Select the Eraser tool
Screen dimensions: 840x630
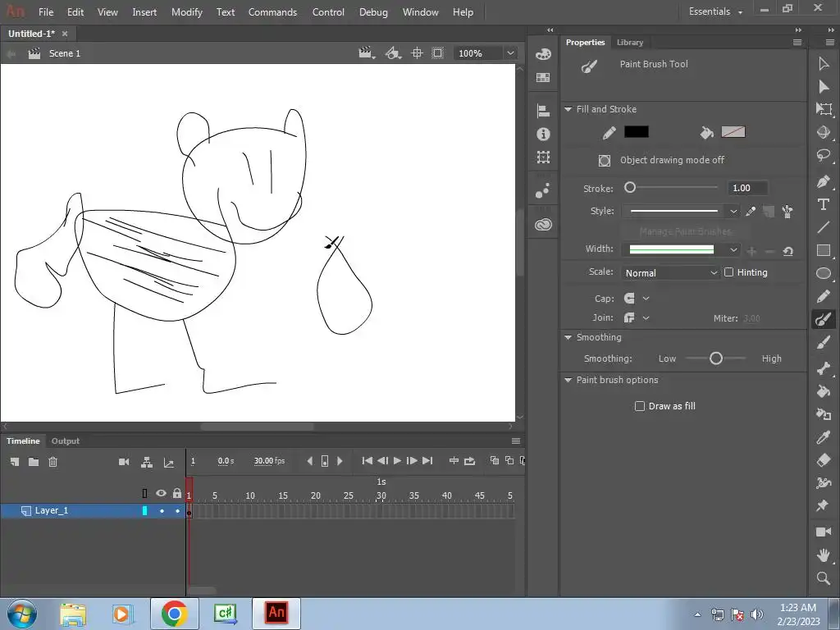click(x=824, y=460)
